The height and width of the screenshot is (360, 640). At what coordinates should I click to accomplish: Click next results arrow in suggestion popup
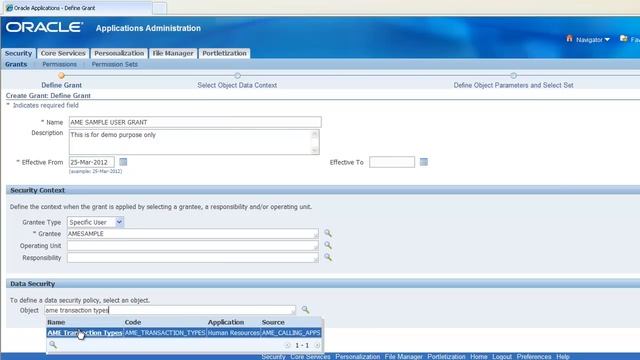click(317, 345)
